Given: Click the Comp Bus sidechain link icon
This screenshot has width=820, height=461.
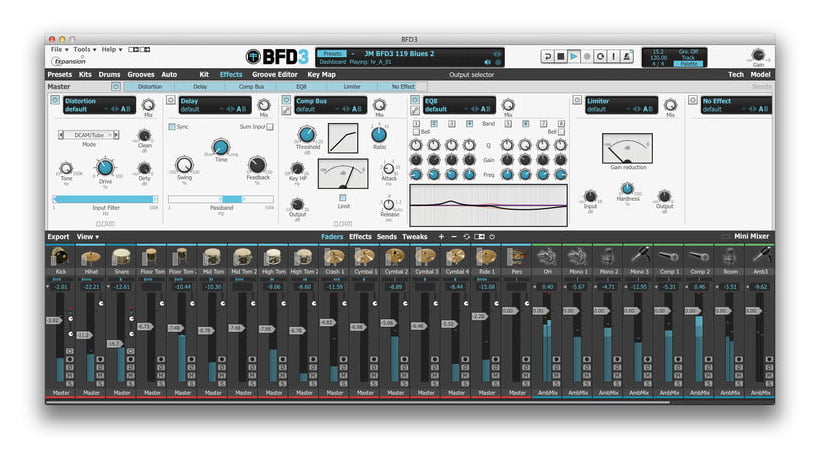Looking at the screenshot, I should 286,110.
